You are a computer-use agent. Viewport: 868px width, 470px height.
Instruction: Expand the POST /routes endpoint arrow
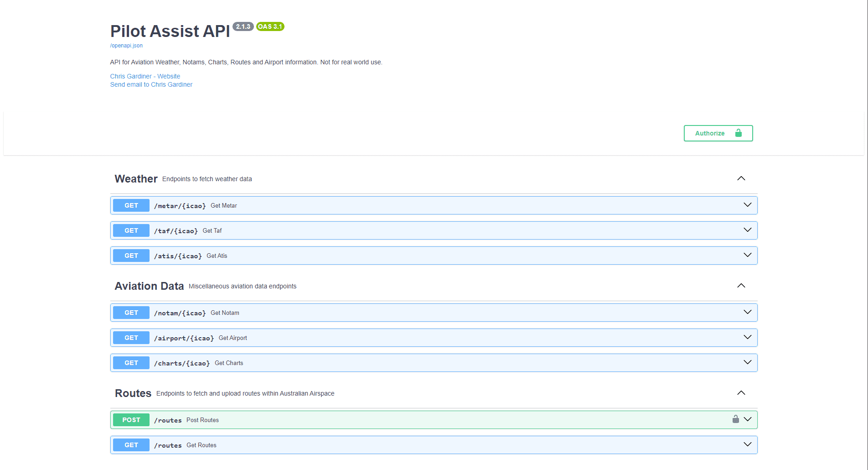pos(748,419)
